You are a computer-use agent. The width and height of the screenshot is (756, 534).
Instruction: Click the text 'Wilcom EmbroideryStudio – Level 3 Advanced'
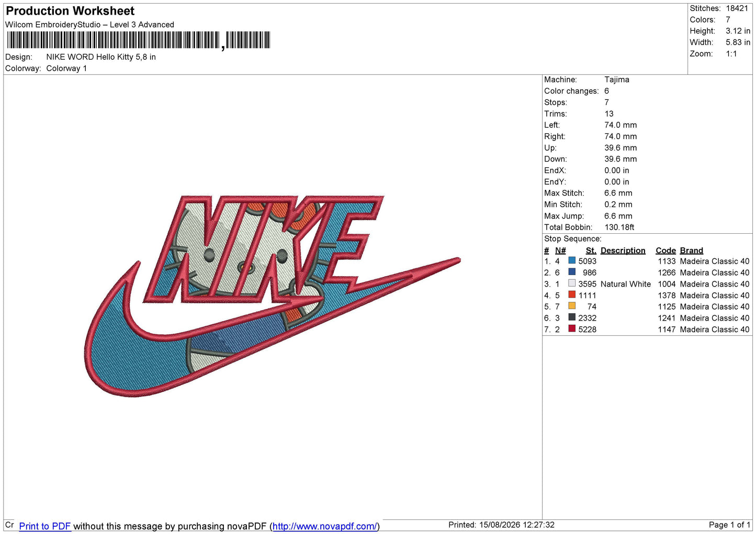pyautogui.click(x=89, y=25)
